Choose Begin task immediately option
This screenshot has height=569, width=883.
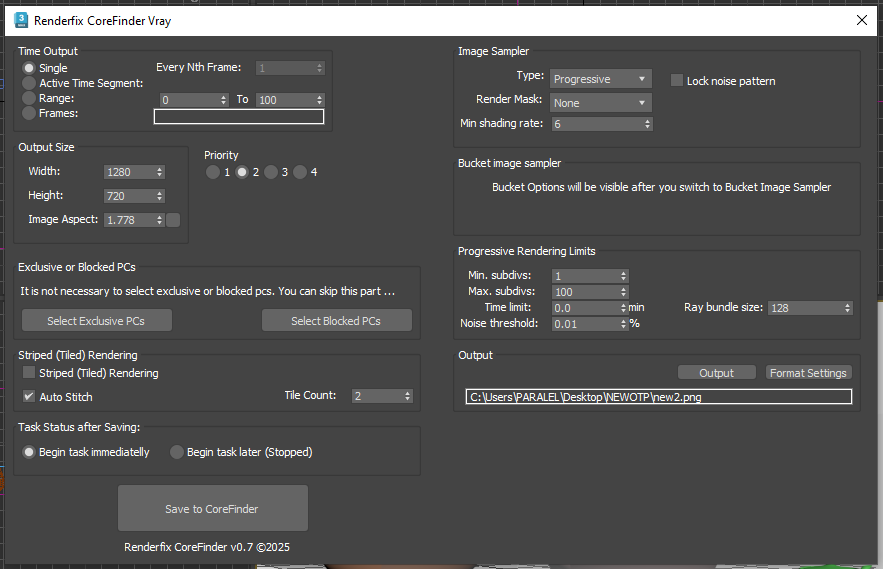coord(29,452)
